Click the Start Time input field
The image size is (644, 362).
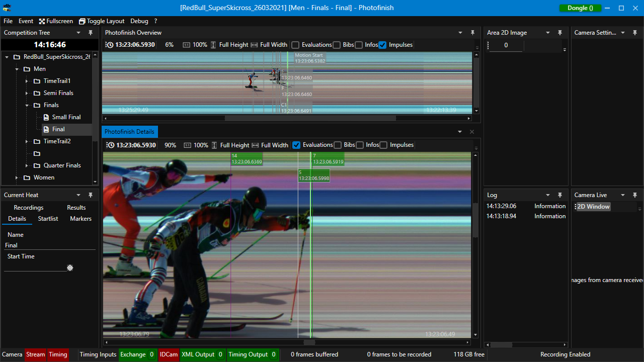35,265
